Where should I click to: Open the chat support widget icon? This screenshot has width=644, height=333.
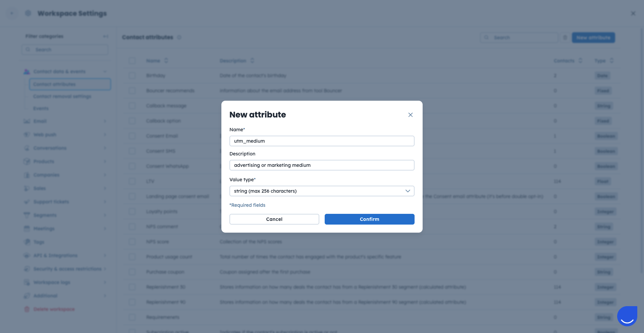coord(627,316)
